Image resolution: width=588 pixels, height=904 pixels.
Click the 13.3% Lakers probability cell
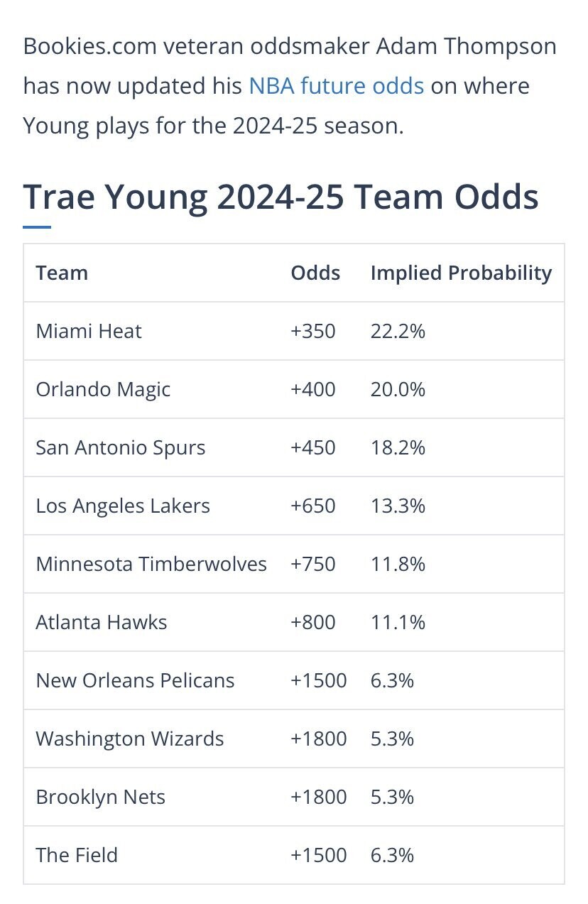(398, 506)
